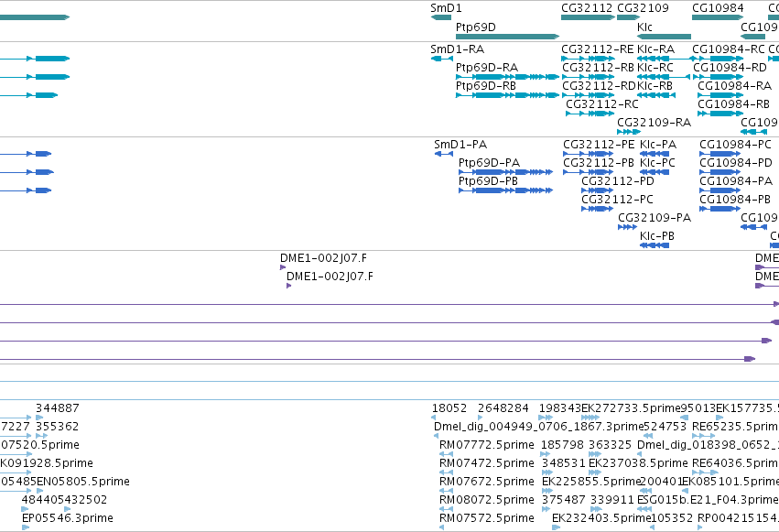Viewport: 779px width, 532px height.
Task: Click transcript Klc-RA label
Action: pos(655,49)
